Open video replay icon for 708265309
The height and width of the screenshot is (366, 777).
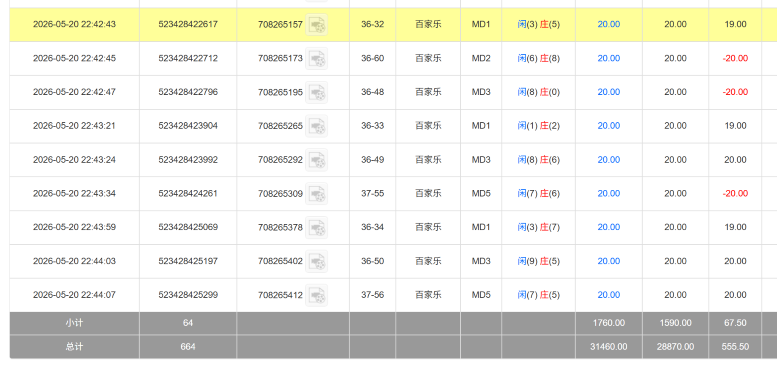(x=316, y=194)
